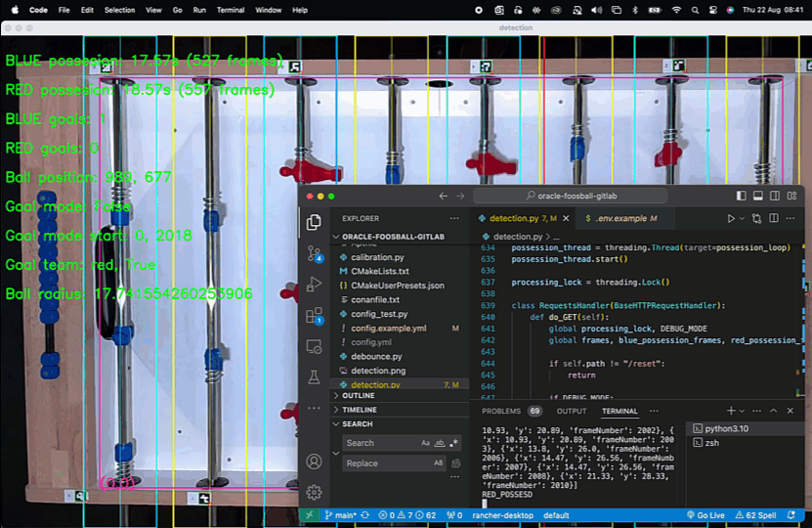Expand the OUTLINE section
The width and height of the screenshot is (812, 528).
(x=359, y=395)
